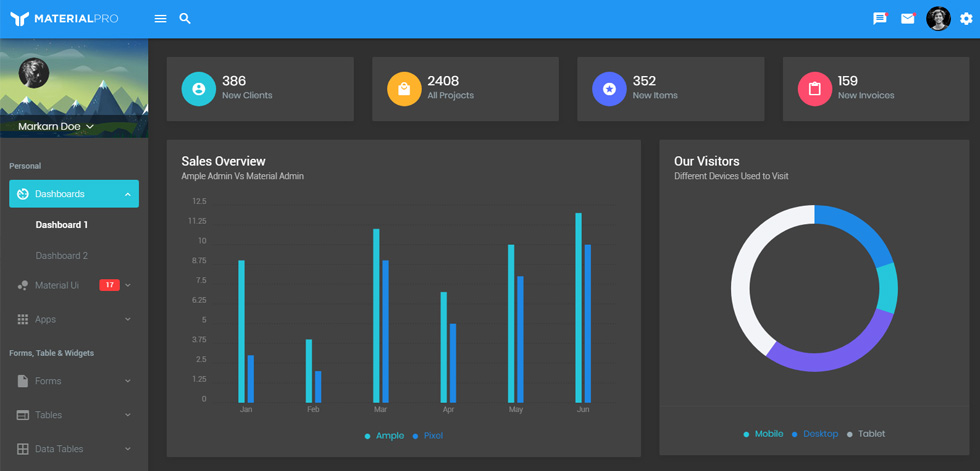The image size is (980, 471).
Task: Click the Our Visitors heading
Action: [x=707, y=161]
